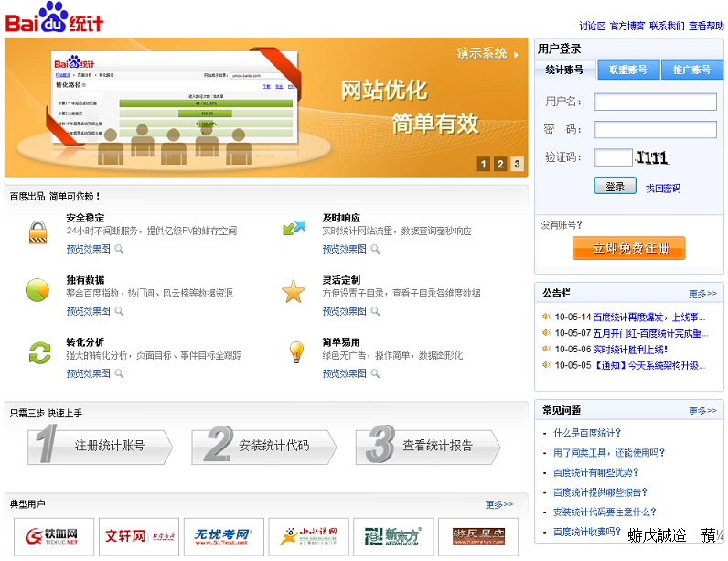Switch to banner slide 1
Viewport: 728px width, 561px height.
coord(483,164)
